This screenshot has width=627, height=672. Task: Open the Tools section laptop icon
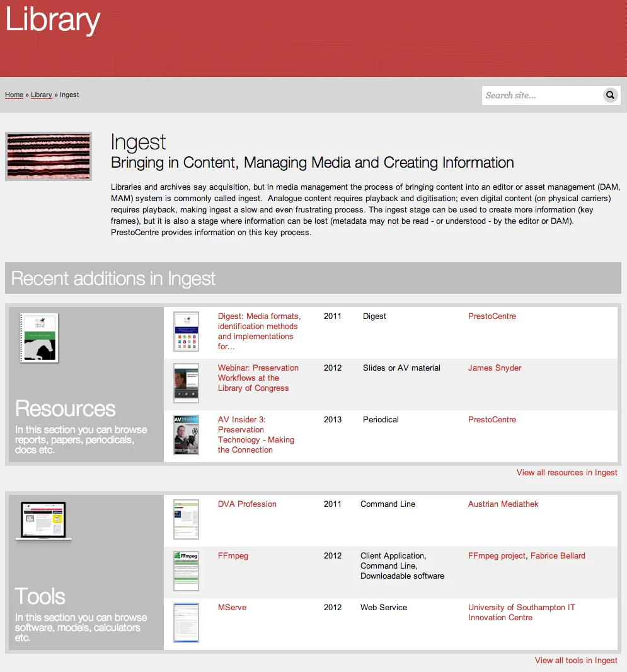pyautogui.click(x=43, y=521)
